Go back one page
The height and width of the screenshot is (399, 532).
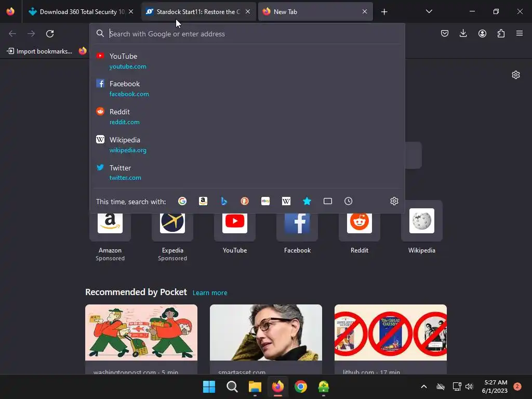click(x=12, y=34)
